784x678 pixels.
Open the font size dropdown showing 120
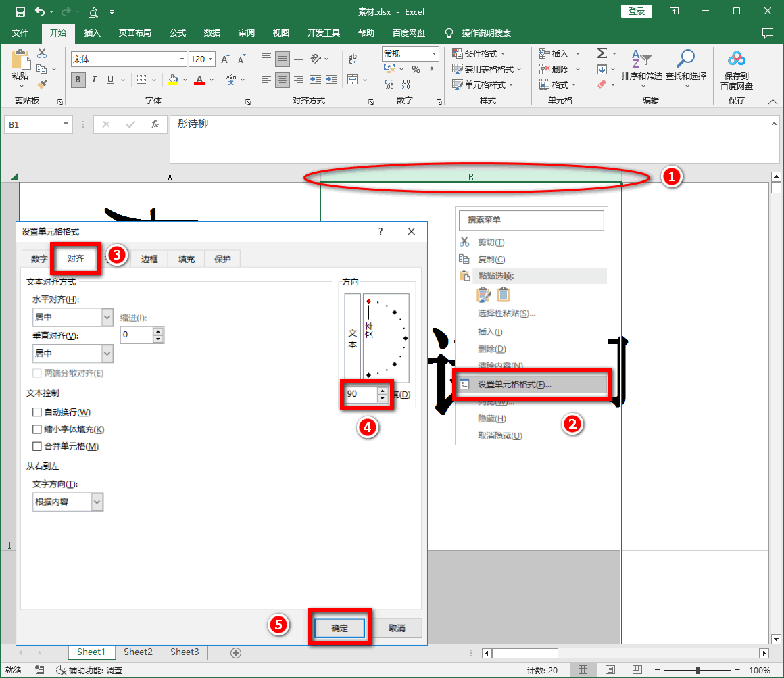click(x=210, y=59)
